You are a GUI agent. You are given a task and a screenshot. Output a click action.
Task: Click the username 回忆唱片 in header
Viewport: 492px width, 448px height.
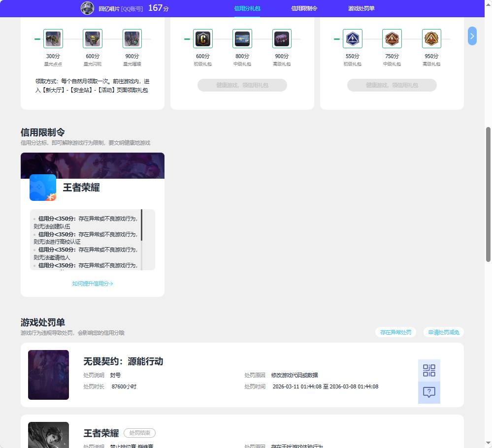click(x=109, y=9)
